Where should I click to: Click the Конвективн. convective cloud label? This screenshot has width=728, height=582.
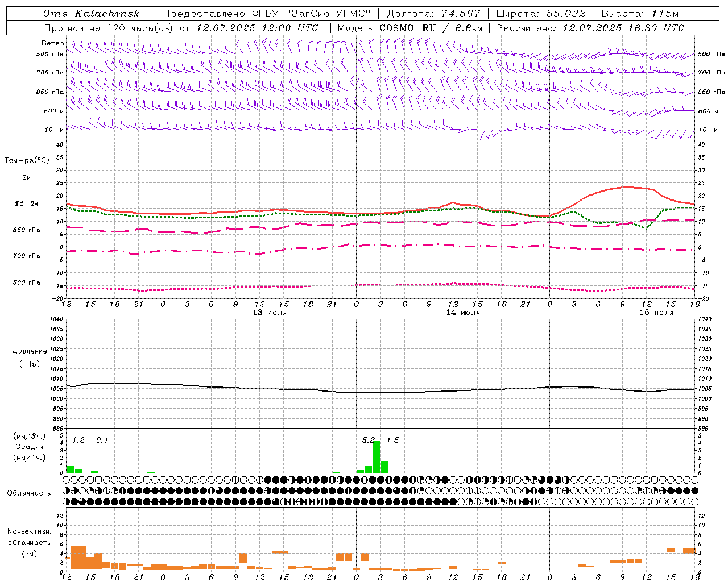coord(29,532)
